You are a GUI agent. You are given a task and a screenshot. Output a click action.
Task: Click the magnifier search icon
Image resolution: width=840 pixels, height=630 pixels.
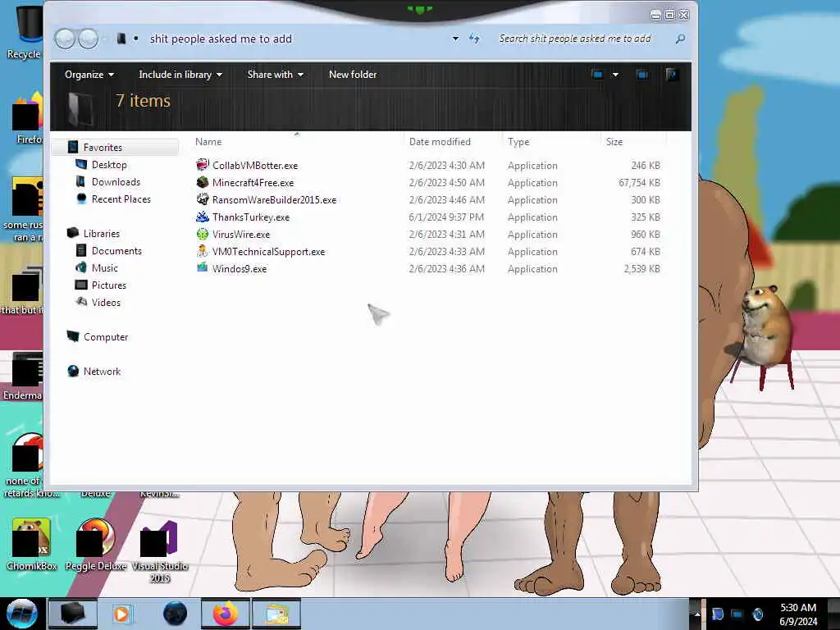coord(680,39)
